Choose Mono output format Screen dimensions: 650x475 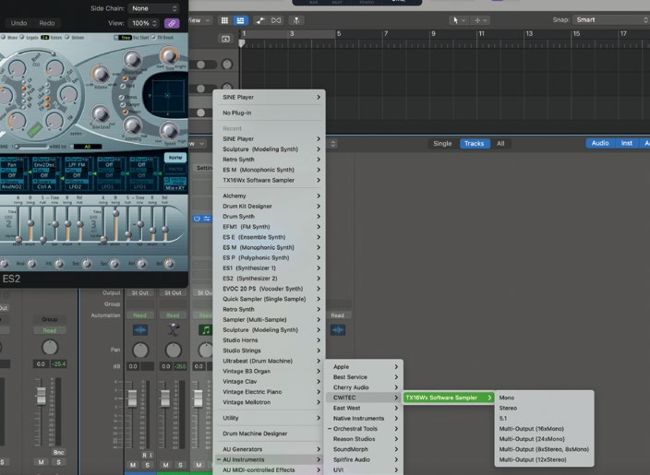click(x=544, y=397)
